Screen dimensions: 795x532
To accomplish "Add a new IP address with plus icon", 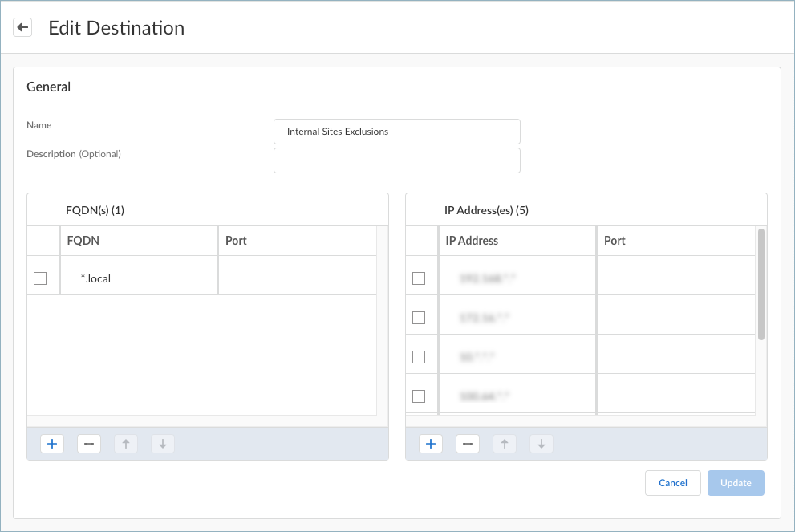I will point(431,444).
